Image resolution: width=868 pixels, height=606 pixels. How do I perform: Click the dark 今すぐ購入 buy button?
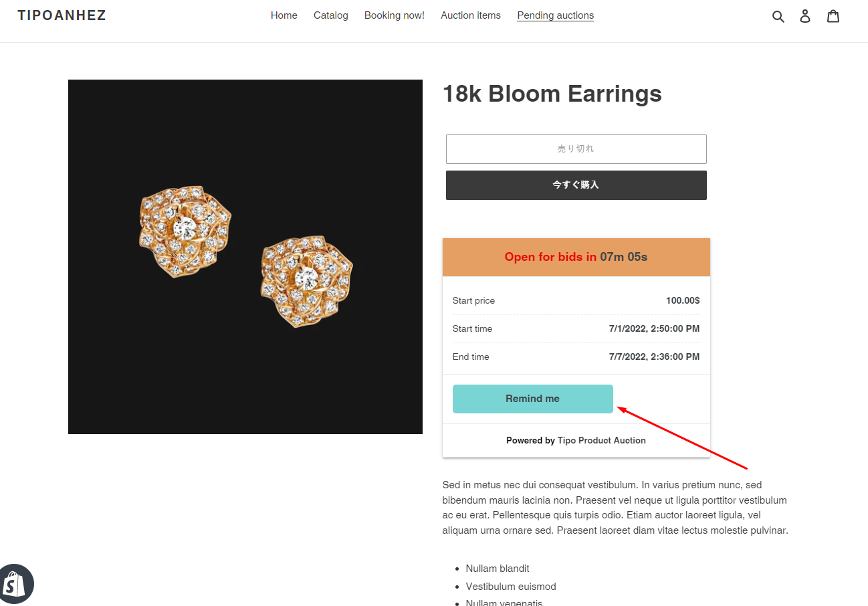(576, 185)
